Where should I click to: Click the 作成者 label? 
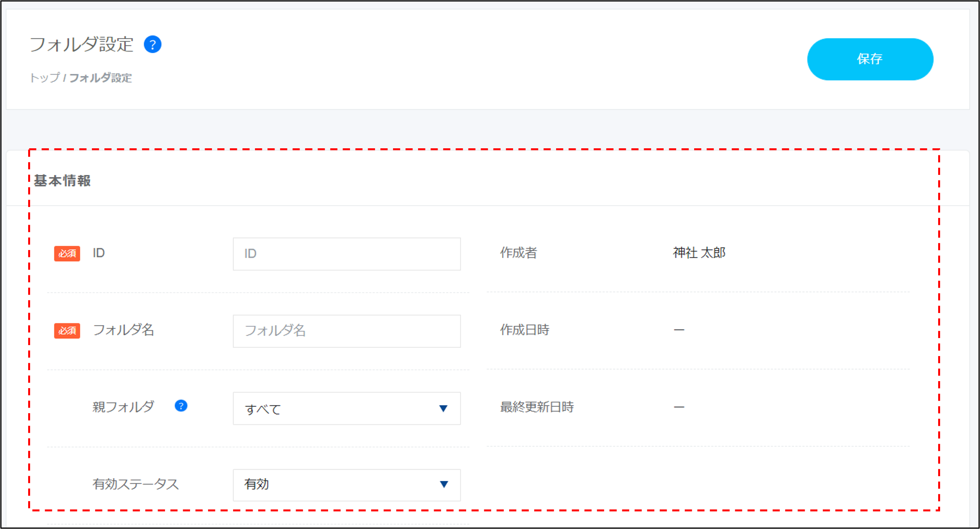click(518, 253)
